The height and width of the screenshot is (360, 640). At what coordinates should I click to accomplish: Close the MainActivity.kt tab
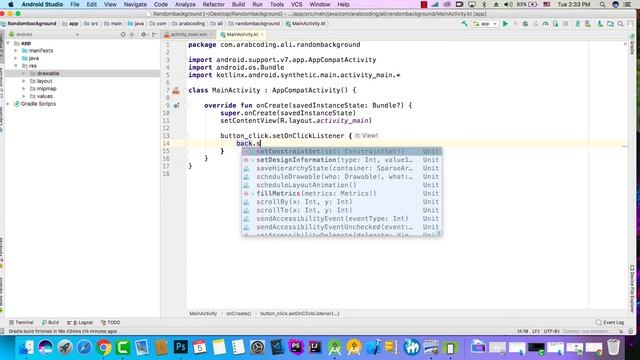(262, 35)
